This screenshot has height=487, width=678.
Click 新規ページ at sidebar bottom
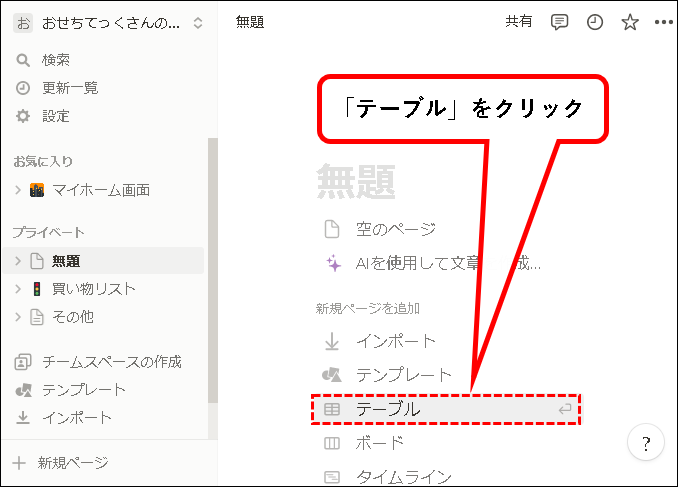(x=73, y=463)
